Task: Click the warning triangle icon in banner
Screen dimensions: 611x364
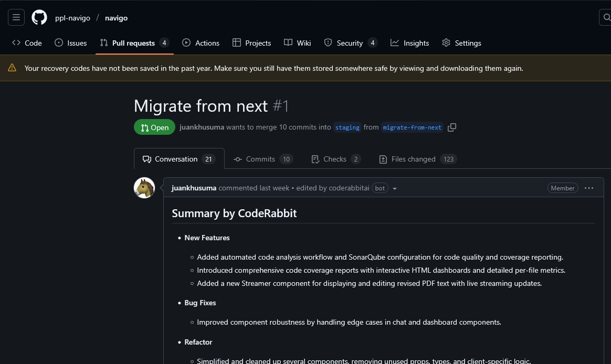Action: [12, 68]
